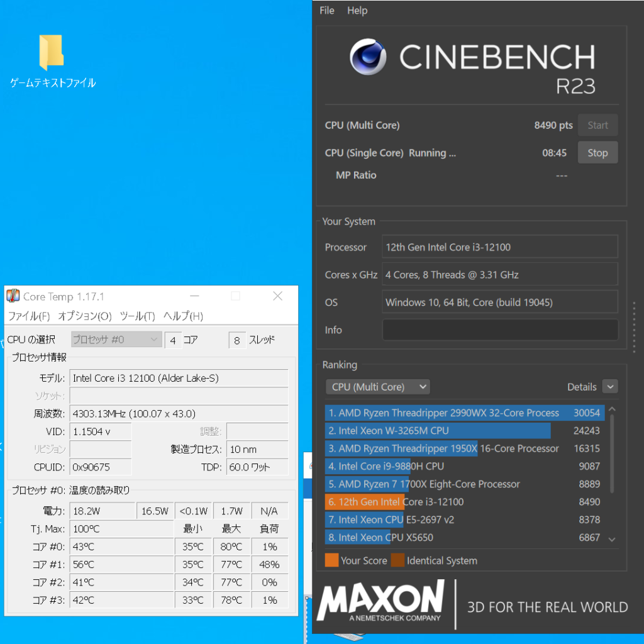The height and width of the screenshot is (644, 644).
Task: Click the Cinebench sphere logo
Action: [x=367, y=57]
